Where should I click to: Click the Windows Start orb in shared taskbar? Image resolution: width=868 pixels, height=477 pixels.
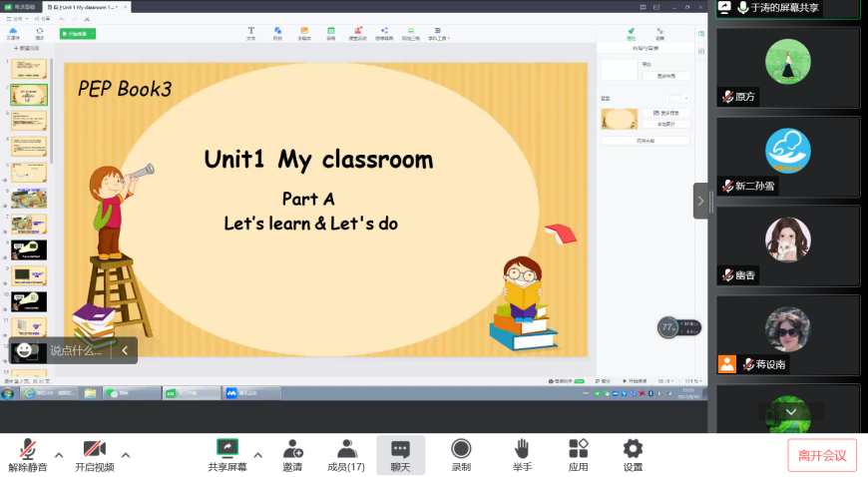coord(8,393)
